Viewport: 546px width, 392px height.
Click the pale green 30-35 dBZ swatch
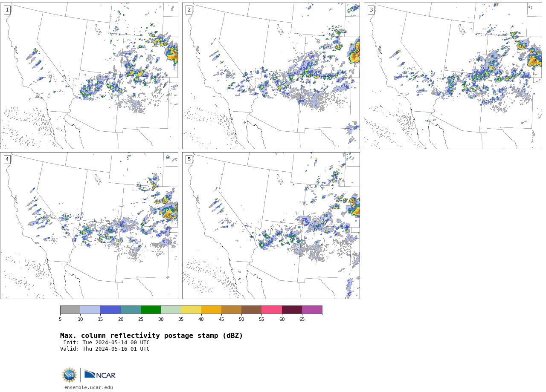pyautogui.click(x=171, y=310)
